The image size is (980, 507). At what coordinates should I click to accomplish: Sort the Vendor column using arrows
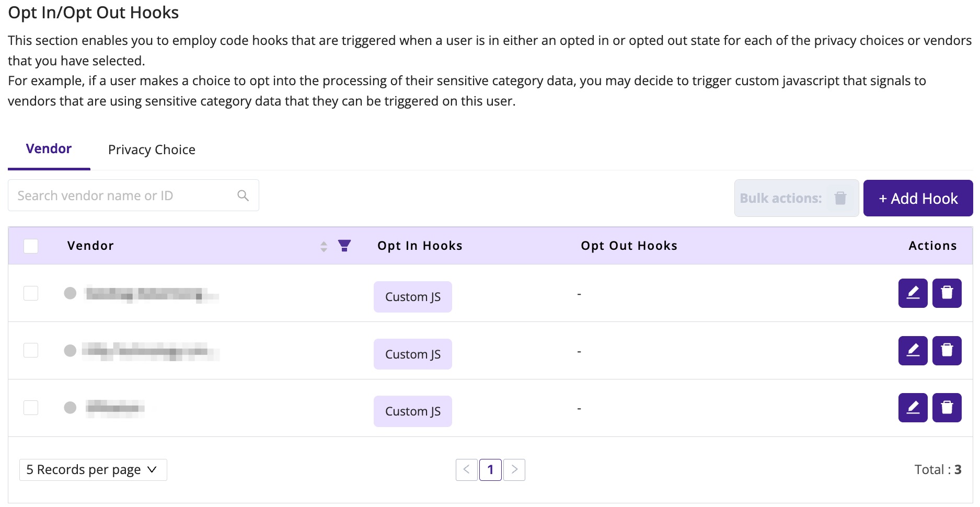point(324,246)
